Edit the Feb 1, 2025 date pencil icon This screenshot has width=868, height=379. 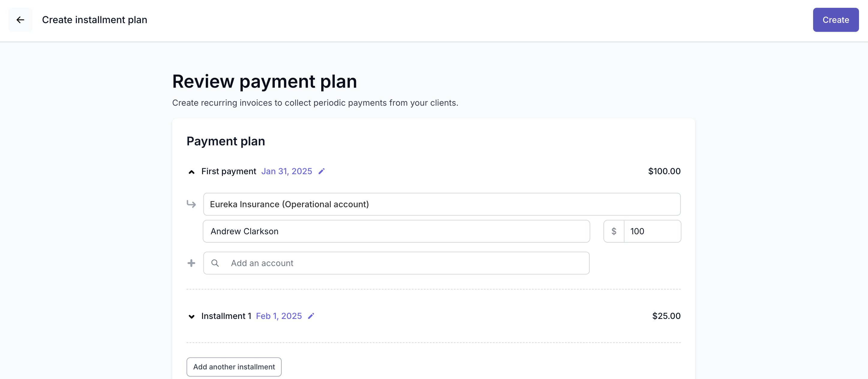311,316
